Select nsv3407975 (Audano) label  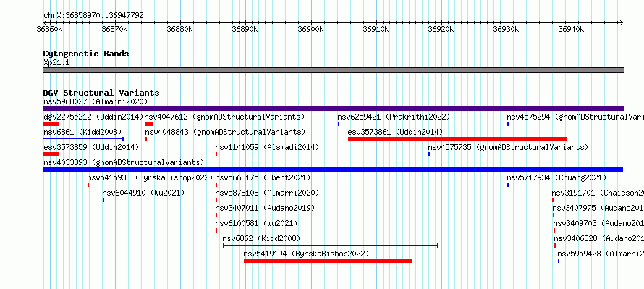[598, 208]
